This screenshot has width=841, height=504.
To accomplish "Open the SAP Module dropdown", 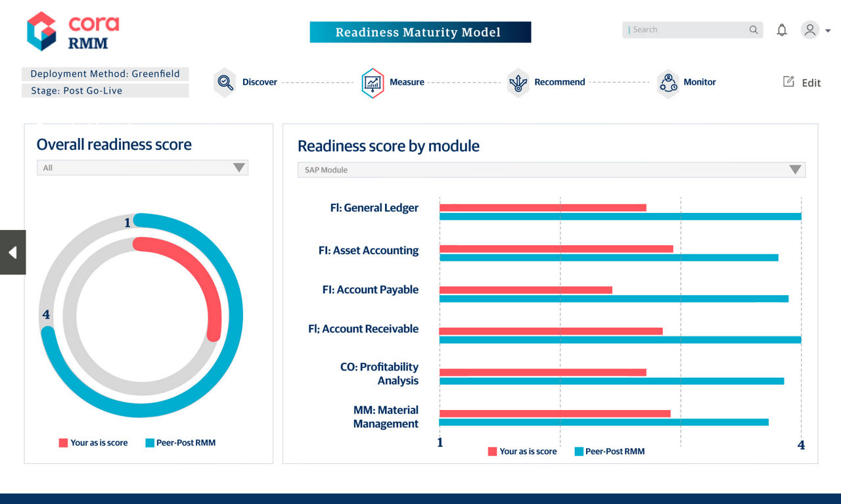I will pos(551,170).
